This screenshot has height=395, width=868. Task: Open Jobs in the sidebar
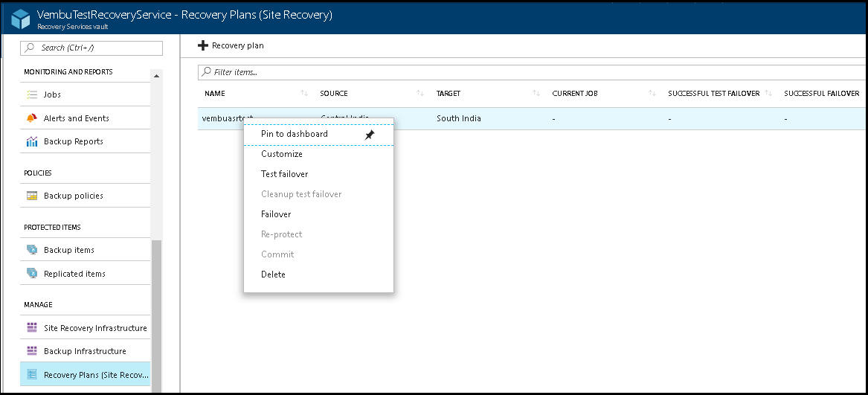(86, 94)
